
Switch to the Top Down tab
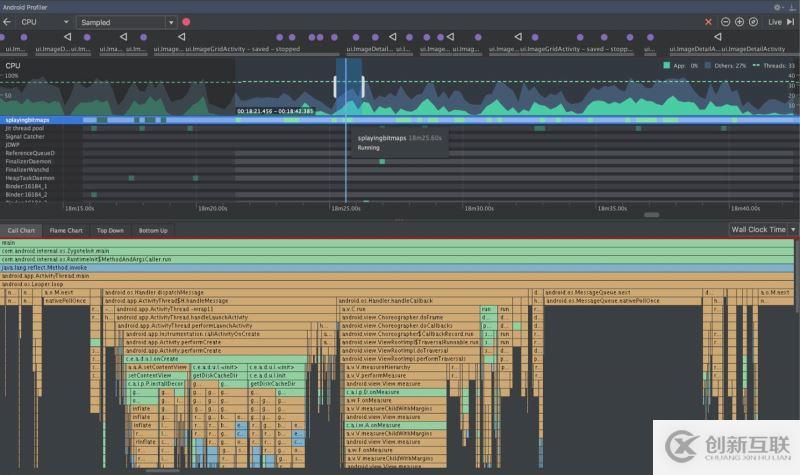[x=110, y=230]
